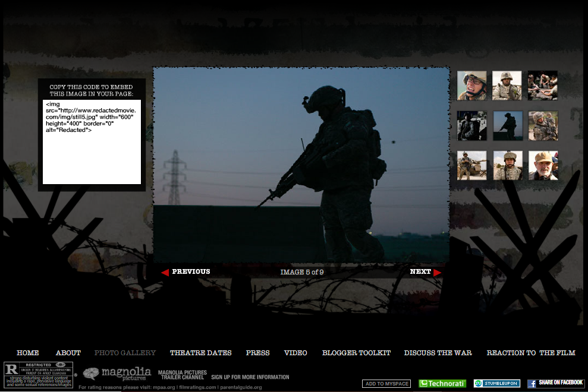
Task: Visit the Discuss the War page
Action: [x=438, y=353]
